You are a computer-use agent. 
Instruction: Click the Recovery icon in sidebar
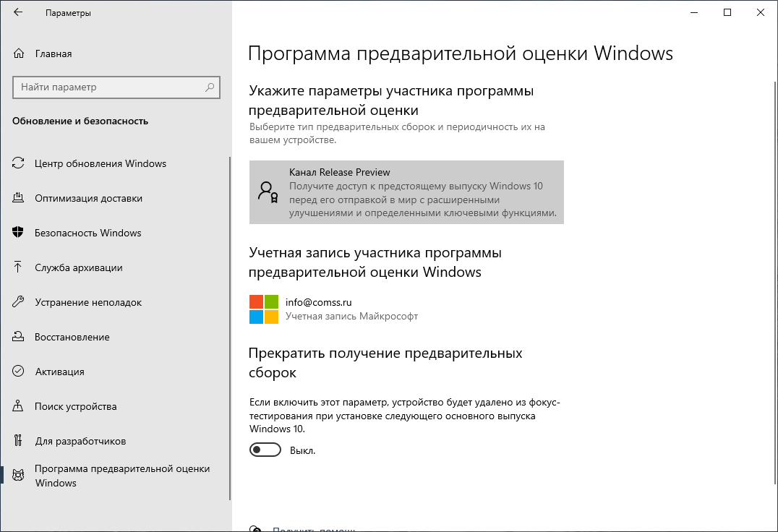click(19, 337)
